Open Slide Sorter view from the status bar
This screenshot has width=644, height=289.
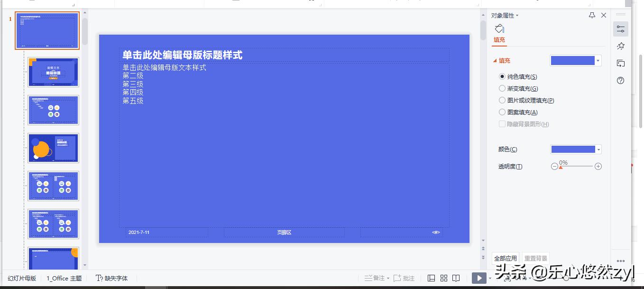[443, 278]
